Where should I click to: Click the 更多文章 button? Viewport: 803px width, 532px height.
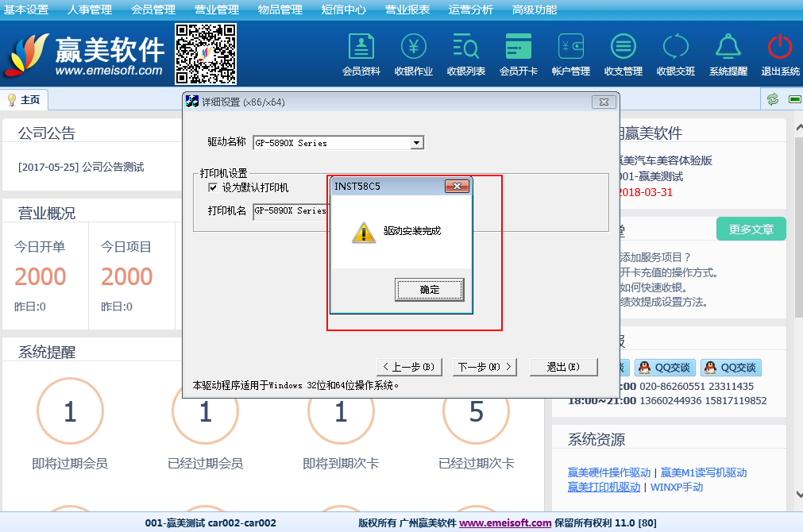pos(751,229)
